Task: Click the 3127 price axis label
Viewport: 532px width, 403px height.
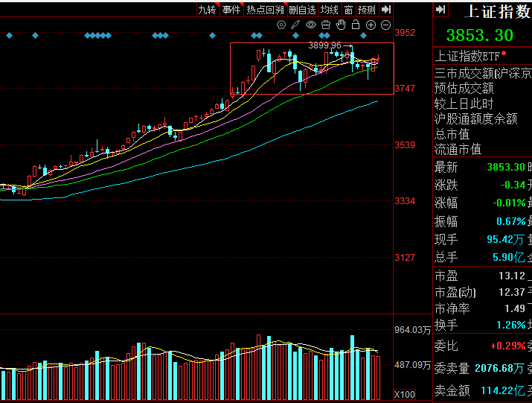Action: pos(405,258)
